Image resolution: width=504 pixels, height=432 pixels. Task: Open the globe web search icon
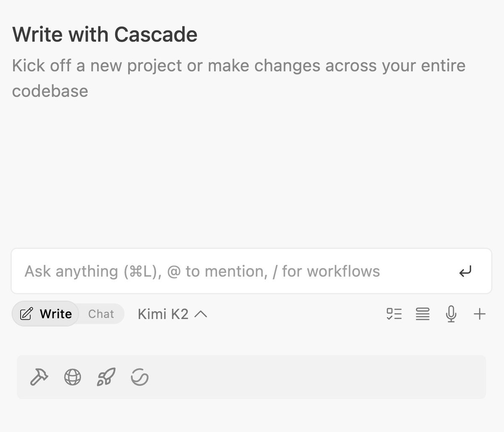[73, 377]
